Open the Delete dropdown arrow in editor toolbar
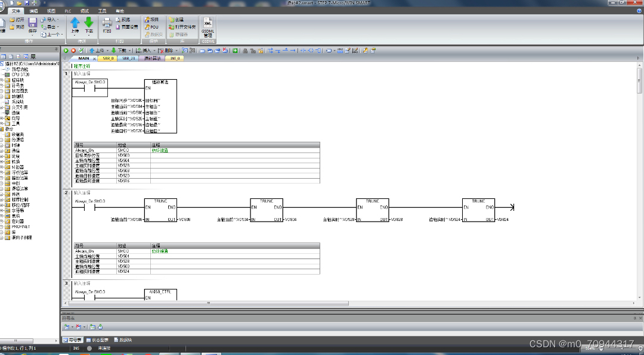The image size is (644, 355). point(176,51)
